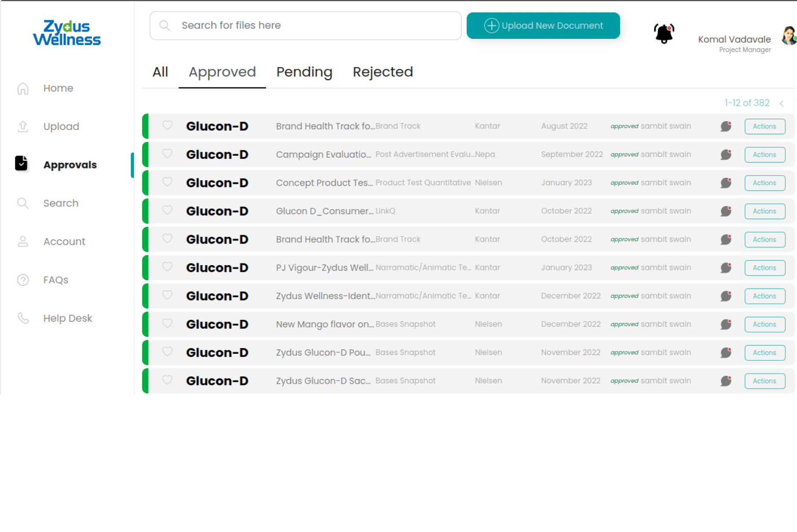Open comments for October 2022 Brand Health Track
797x532 pixels.
tap(726, 239)
